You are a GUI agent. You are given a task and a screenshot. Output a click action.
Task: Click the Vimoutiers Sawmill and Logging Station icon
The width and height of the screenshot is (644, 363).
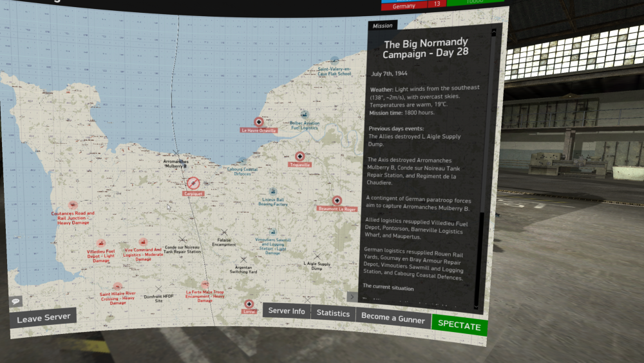[272, 232]
